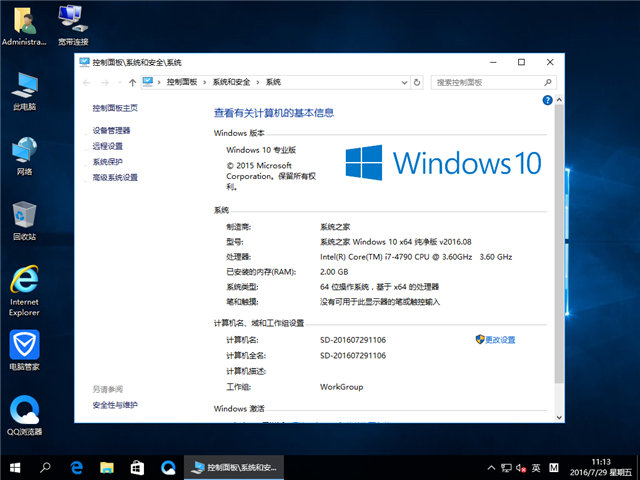Open the Windows Store taskbar icon
Image resolution: width=640 pixels, height=480 pixels.
[138, 467]
